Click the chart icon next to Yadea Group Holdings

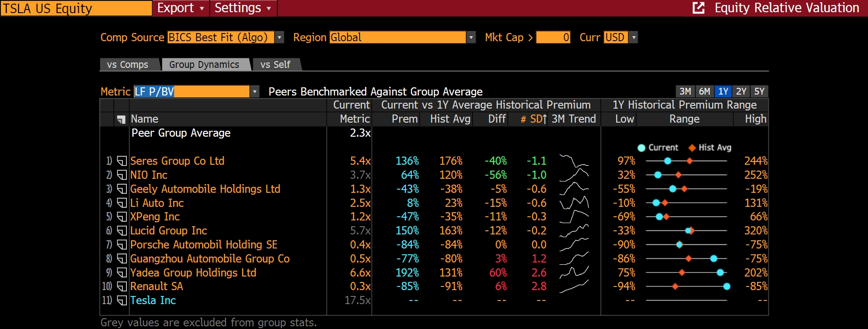click(x=121, y=273)
